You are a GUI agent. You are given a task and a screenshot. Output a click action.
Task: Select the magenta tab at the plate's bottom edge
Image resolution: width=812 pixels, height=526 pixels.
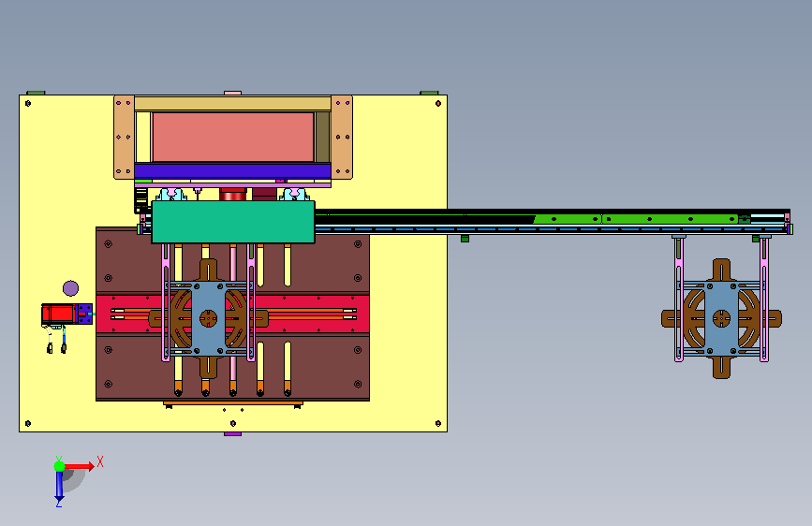point(232,434)
